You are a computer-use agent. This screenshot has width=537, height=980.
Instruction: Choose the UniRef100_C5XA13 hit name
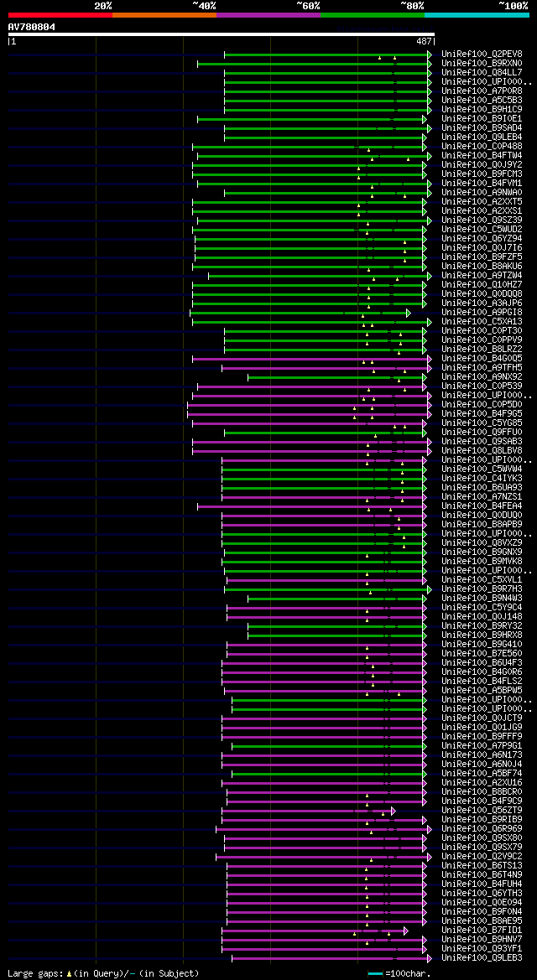tap(482, 321)
